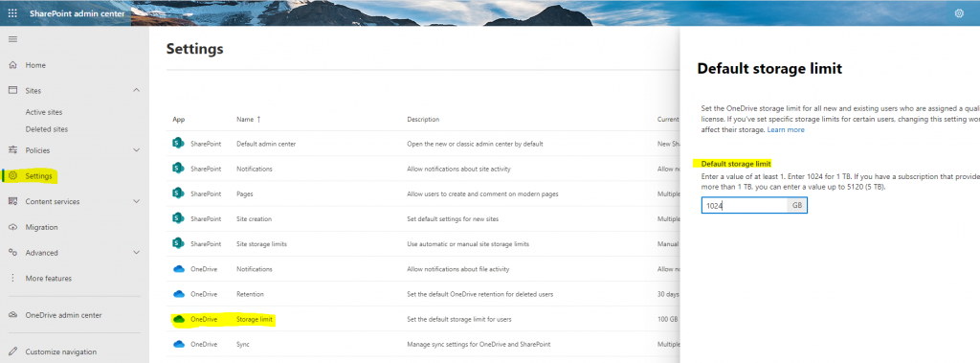Click the Home house icon
Viewport: 980px width, 363px height.
pyautogui.click(x=12, y=65)
